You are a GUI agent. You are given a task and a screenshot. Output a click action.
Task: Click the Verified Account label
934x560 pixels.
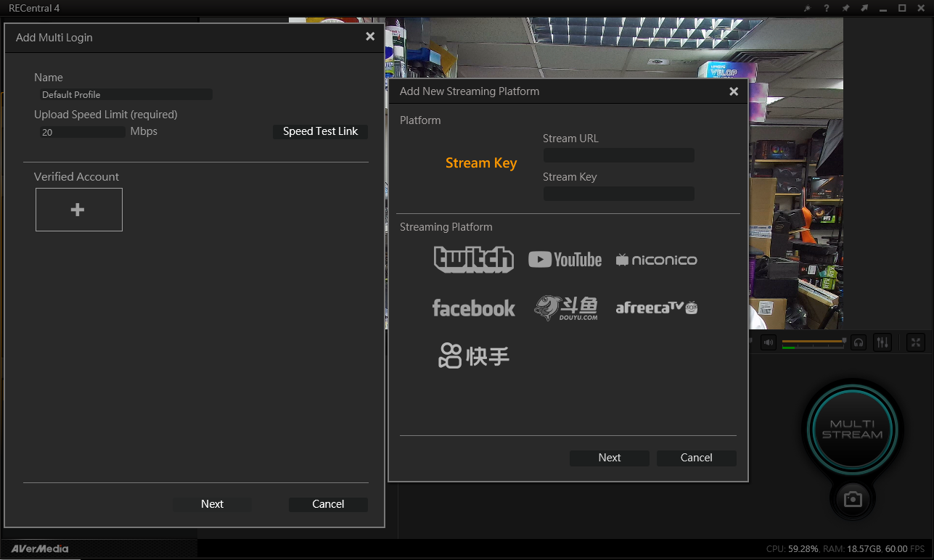click(76, 176)
